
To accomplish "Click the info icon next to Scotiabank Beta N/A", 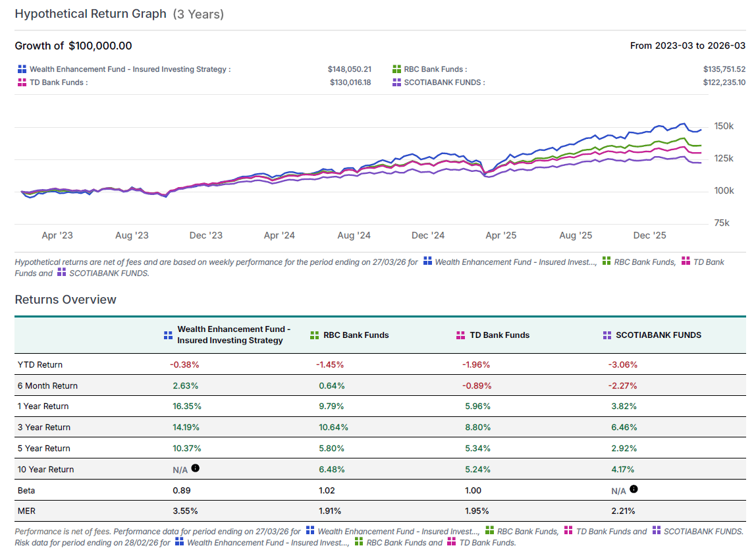I will tap(633, 489).
